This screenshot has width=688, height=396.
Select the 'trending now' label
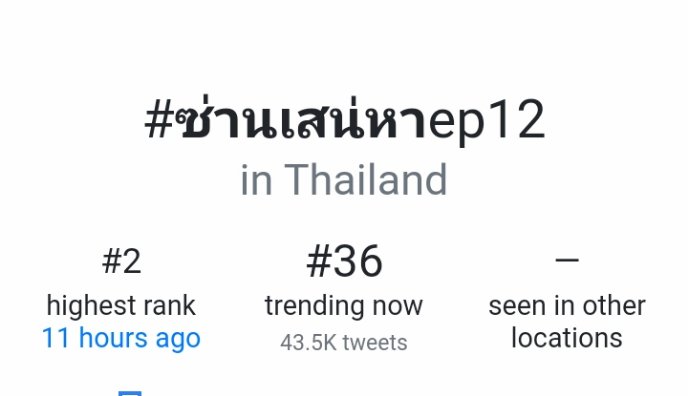click(x=344, y=306)
